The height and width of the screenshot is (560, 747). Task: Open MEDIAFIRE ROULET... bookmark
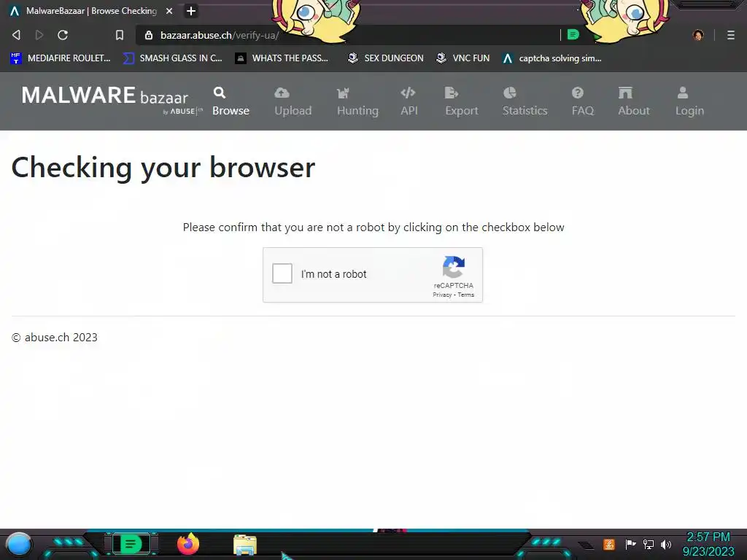click(61, 58)
